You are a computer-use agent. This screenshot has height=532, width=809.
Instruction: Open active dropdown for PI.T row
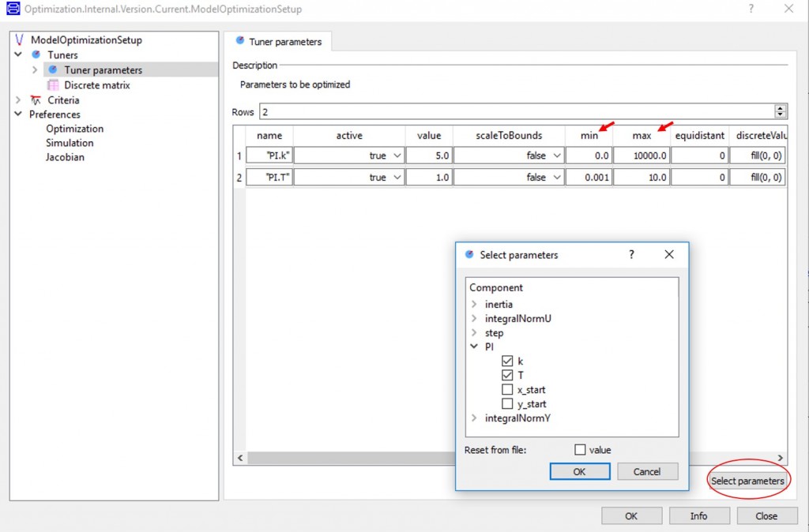click(x=397, y=178)
